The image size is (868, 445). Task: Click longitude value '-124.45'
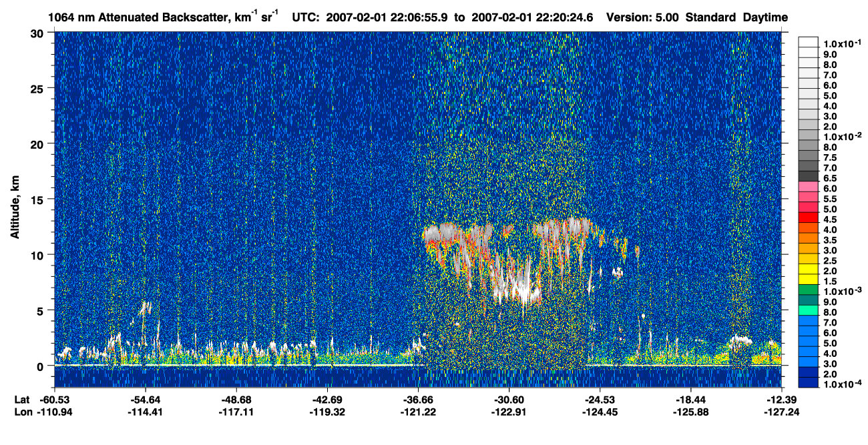pos(600,412)
